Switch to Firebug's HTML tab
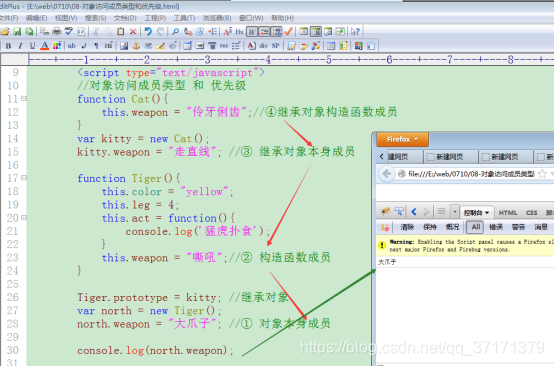The height and width of the screenshot is (366, 554). [x=508, y=213]
